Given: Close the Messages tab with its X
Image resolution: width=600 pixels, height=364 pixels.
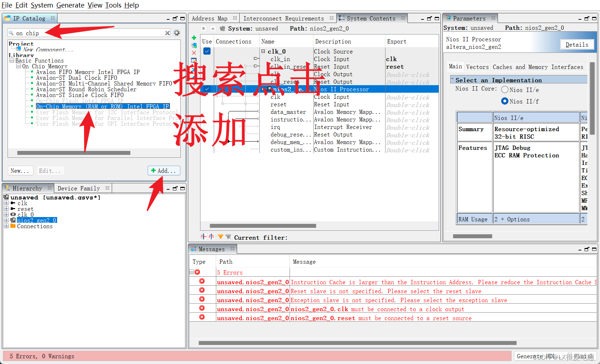Looking at the screenshot, I should [x=232, y=249].
